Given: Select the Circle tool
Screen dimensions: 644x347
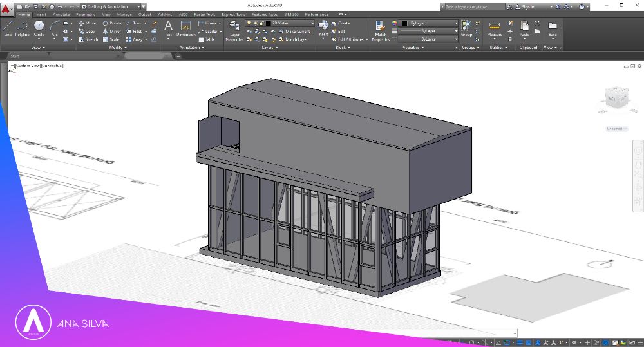Looking at the screenshot, I should (x=39, y=29).
